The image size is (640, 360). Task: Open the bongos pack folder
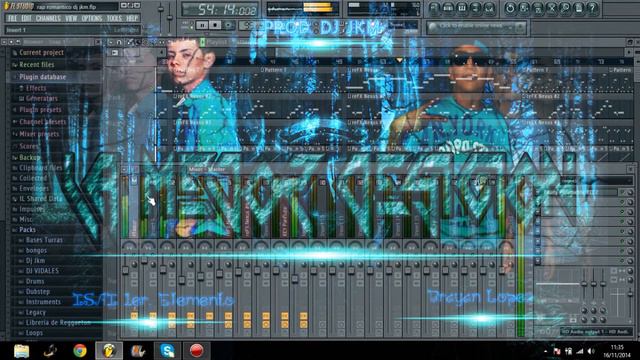pyautogui.click(x=36, y=251)
